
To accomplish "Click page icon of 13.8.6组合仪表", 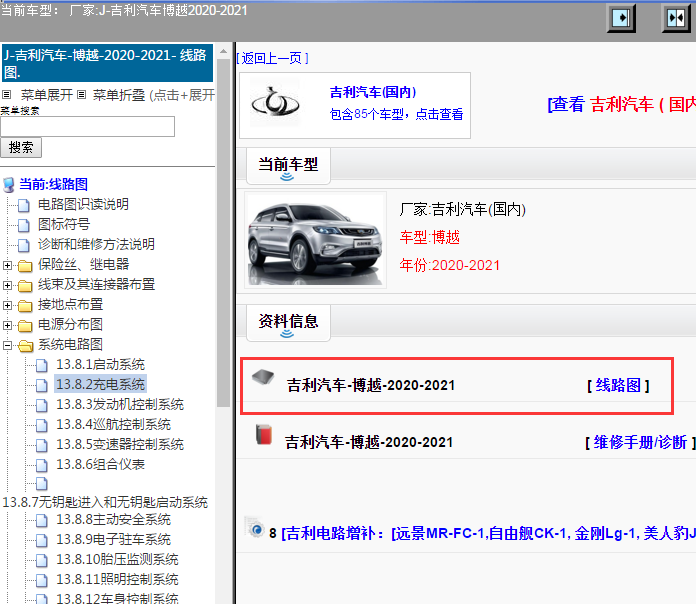I will pyautogui.click(x=42, y=465).
